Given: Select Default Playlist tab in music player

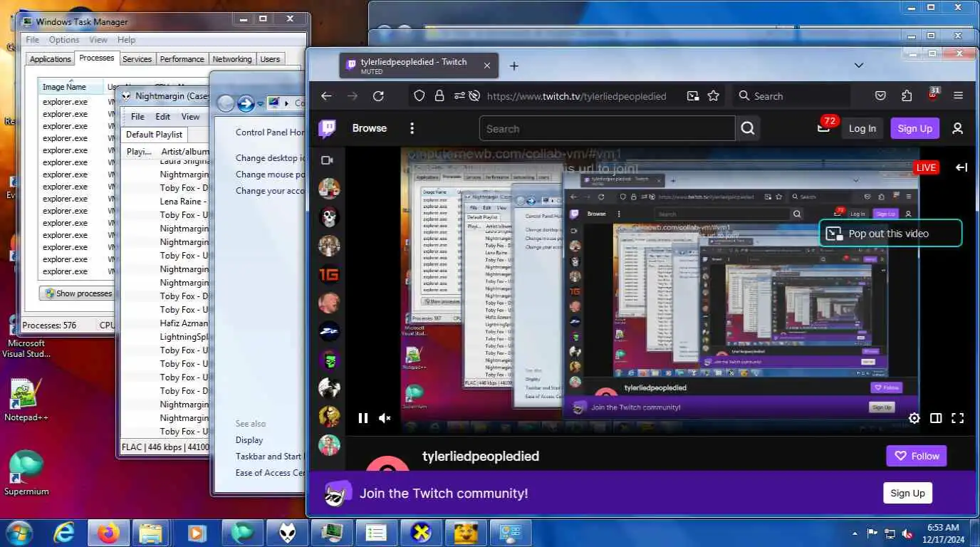Looking at the screenshot, I should click(x=154, y=135).
